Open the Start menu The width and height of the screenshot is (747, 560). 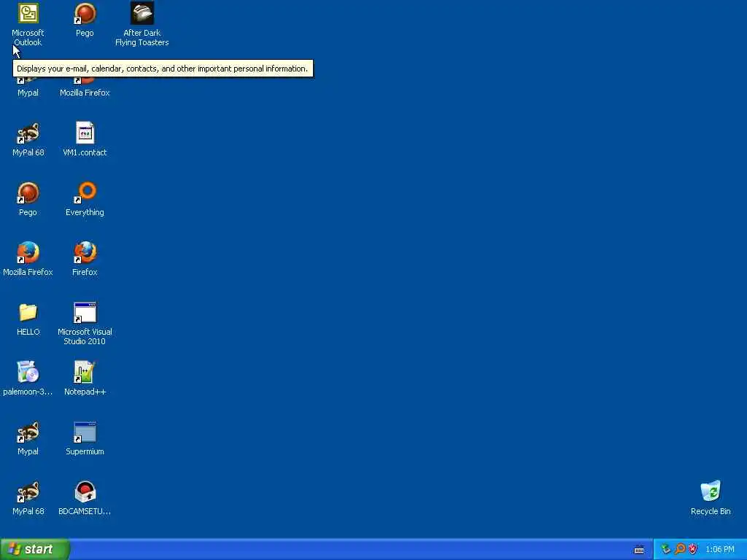[35, 550]
